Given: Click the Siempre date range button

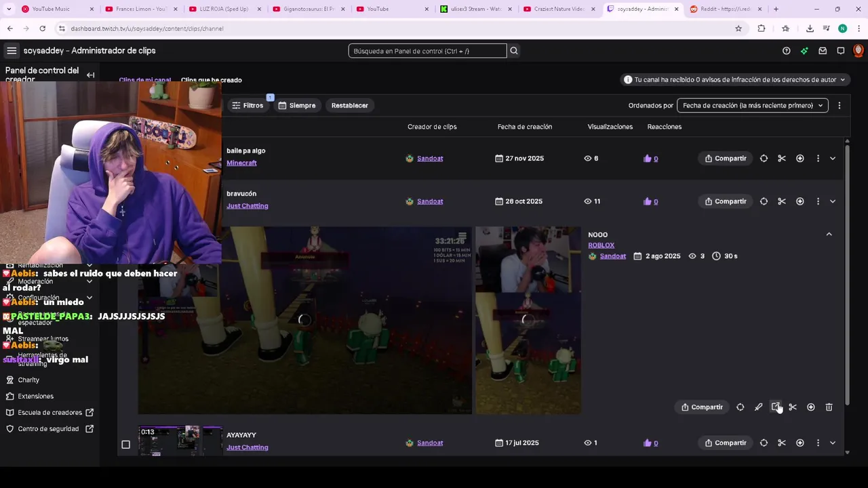Looking at the screenshot, I should click(297, 106).
